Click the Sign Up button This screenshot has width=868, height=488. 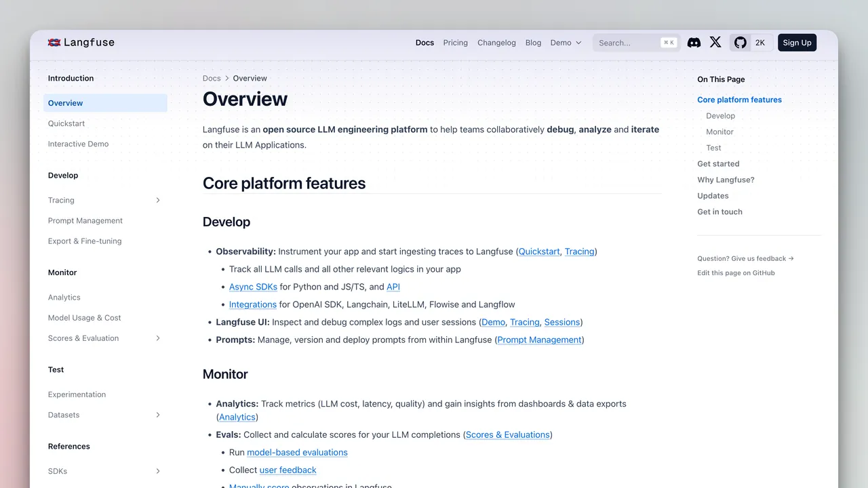tap(797, 43)
